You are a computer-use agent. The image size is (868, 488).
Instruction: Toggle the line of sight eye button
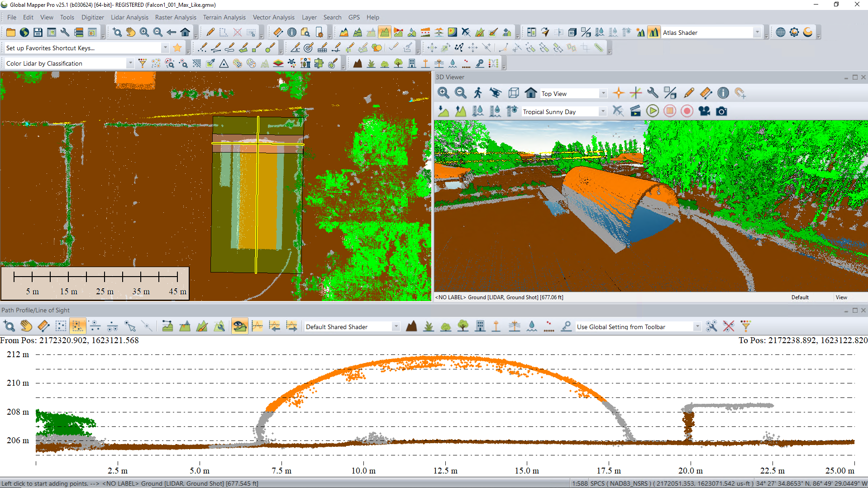click(239, 326)
